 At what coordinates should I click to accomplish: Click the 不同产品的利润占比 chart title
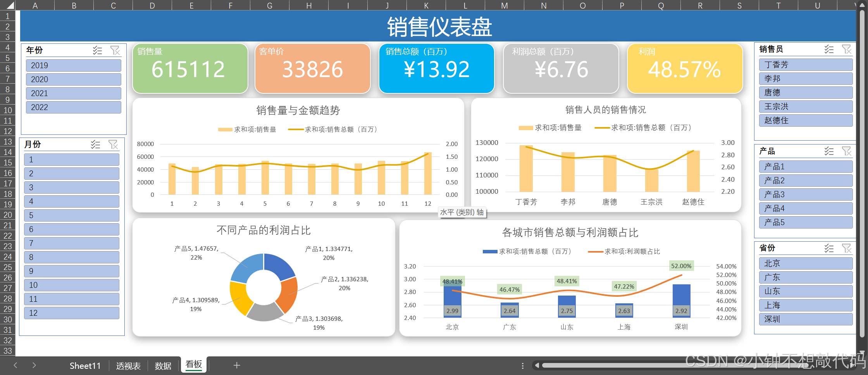click(263, 231)
